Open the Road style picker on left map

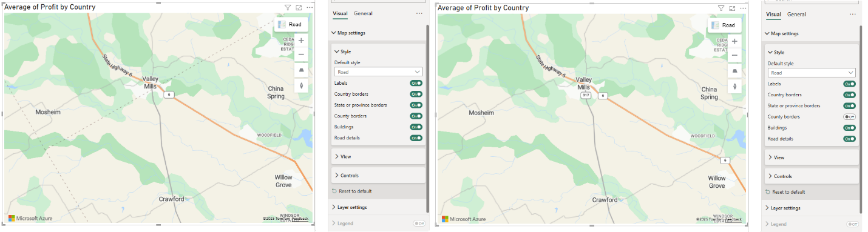(x=291, y=24)
